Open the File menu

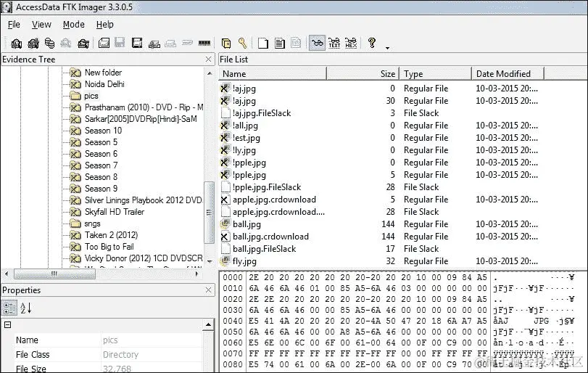[x=14, y=25]
